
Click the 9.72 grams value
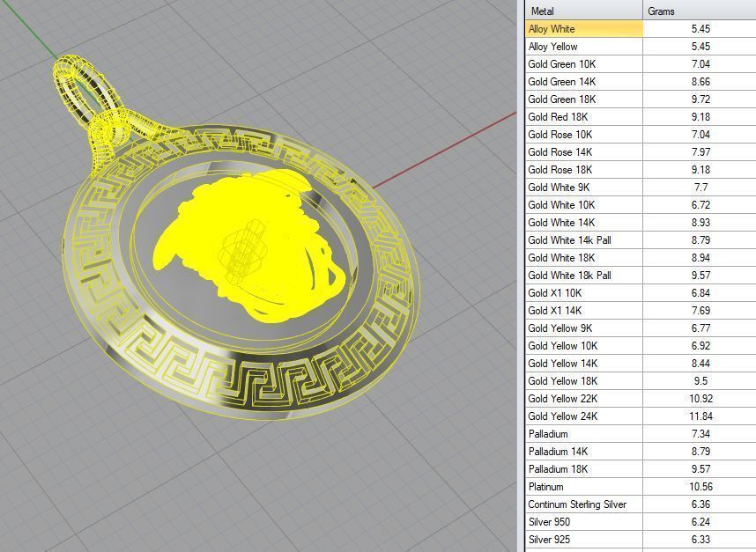click(700, 99)
